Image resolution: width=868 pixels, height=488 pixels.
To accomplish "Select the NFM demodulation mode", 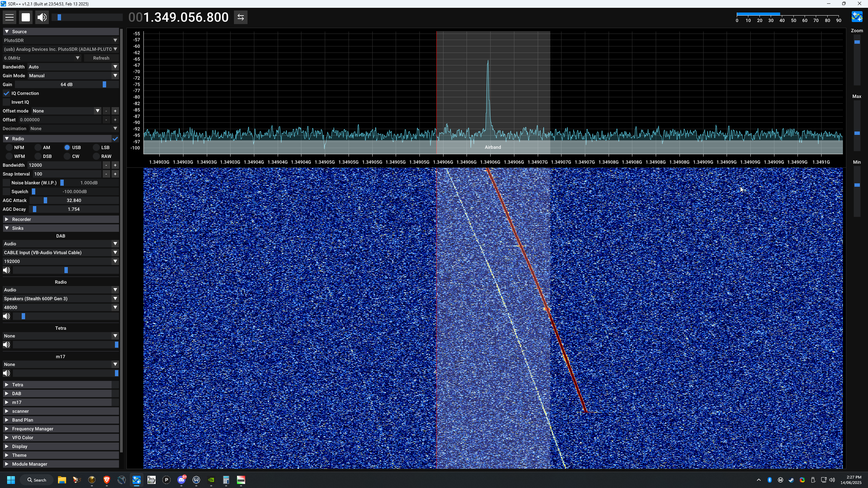I will 9,147.
